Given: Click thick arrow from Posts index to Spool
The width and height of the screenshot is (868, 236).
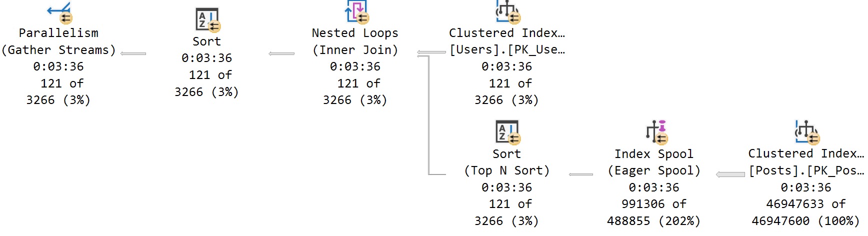Looking at the screenshot, I should [730, 174].
